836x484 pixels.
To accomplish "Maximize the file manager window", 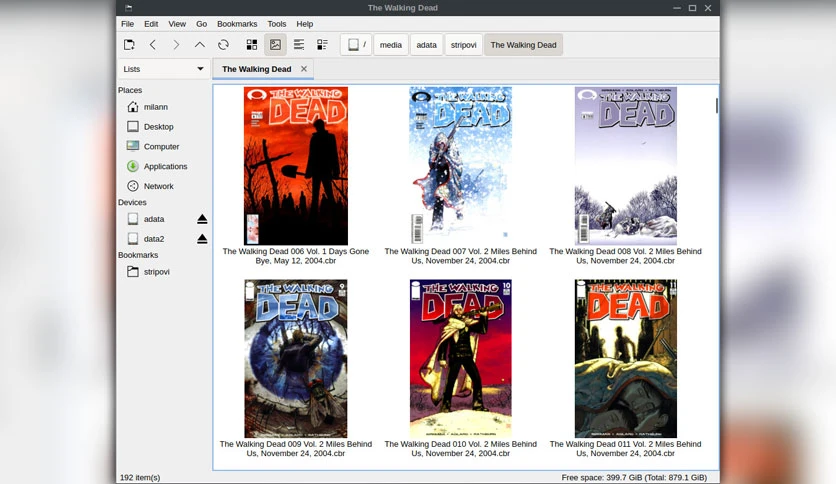I will point(692,8).
